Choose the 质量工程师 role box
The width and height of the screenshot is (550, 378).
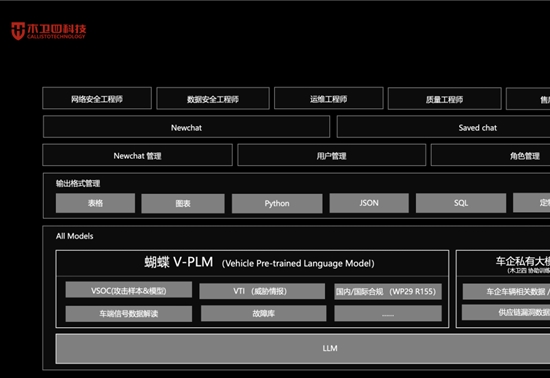pyautogui.click(x=444, y=99)
